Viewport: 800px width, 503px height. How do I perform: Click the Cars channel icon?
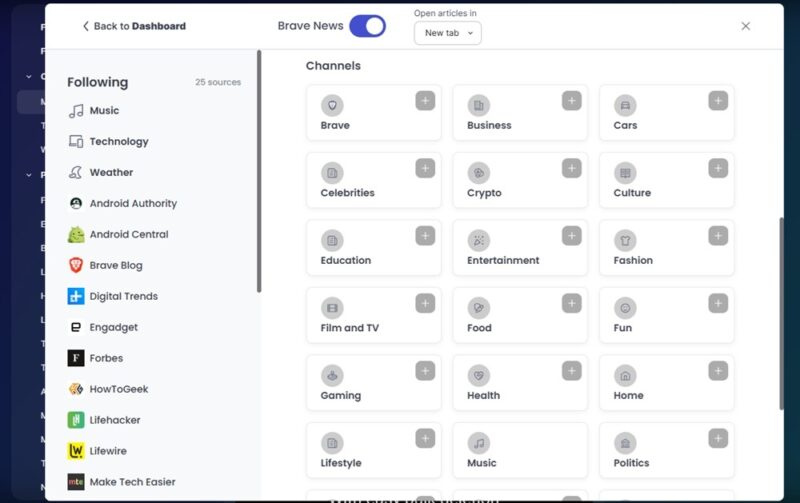pyautogui.click(x=625, y=105)
